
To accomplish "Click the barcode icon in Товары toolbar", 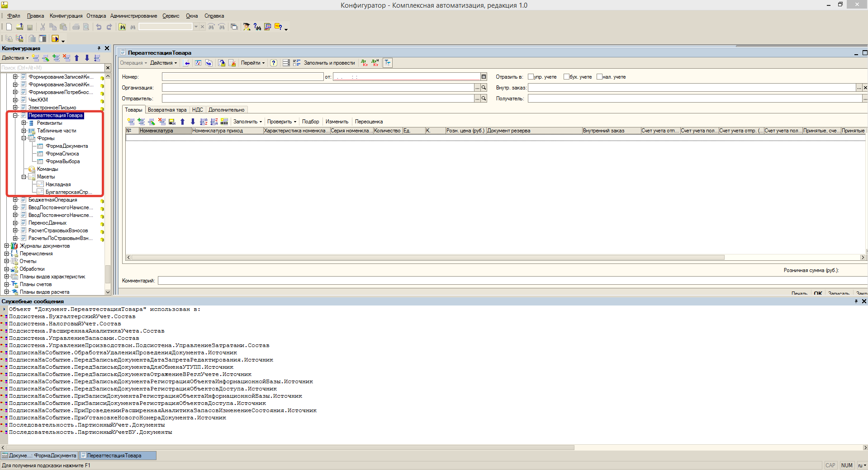I will (224, 122).
